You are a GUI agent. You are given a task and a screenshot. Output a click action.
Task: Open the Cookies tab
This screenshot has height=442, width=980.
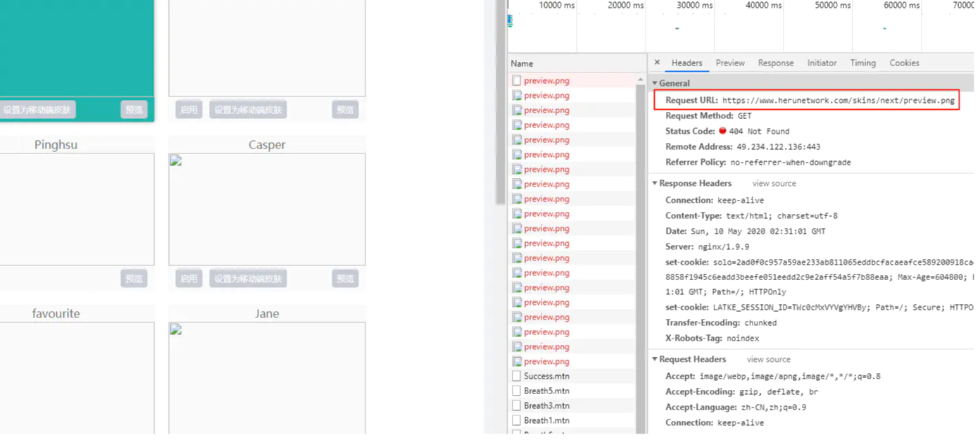[904, 63]
